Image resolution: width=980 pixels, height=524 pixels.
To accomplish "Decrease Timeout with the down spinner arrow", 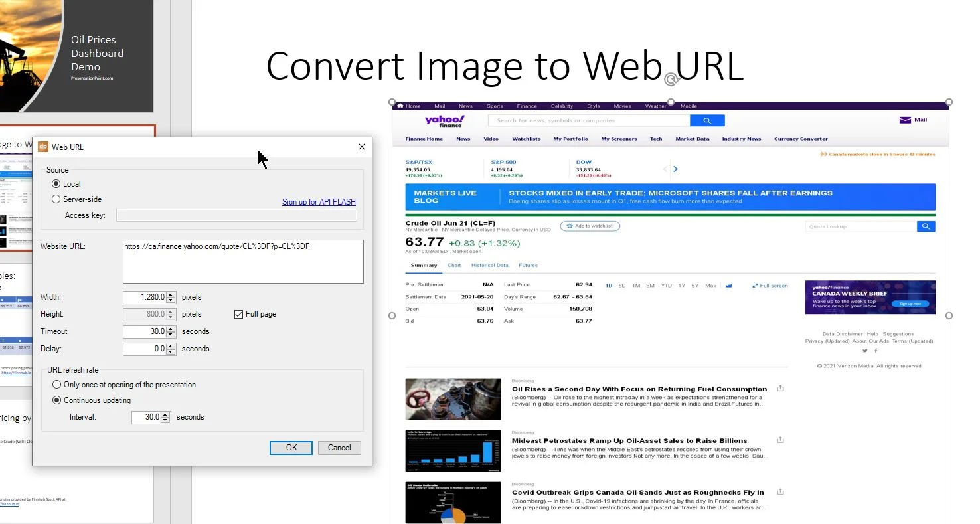I will click(x=171, y=335).
